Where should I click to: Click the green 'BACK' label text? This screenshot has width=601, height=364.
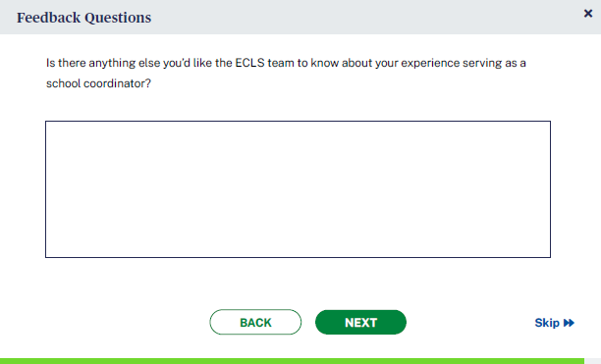[255, 323]
